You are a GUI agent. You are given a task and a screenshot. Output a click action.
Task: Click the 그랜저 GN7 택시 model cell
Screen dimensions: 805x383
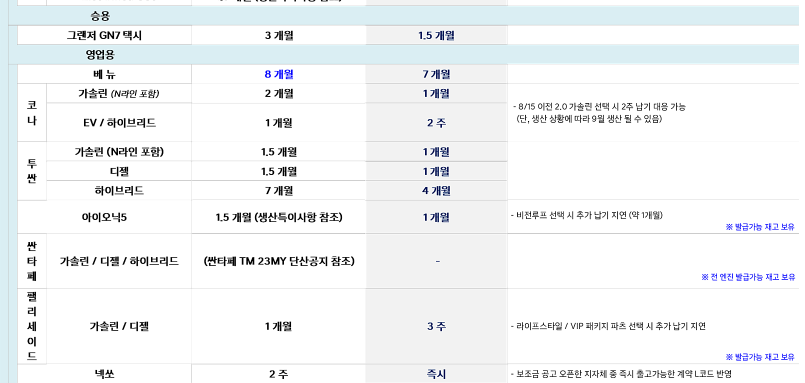click(104, 35)
